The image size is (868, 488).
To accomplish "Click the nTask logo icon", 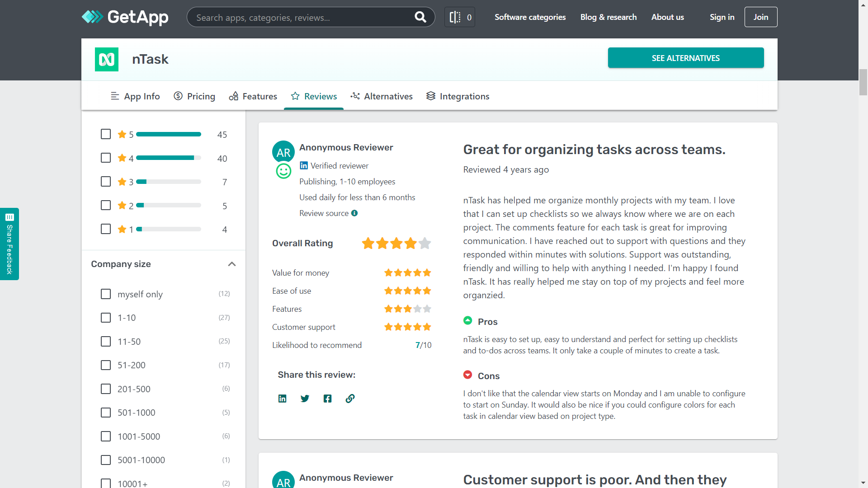I will [x=107, y=59].
